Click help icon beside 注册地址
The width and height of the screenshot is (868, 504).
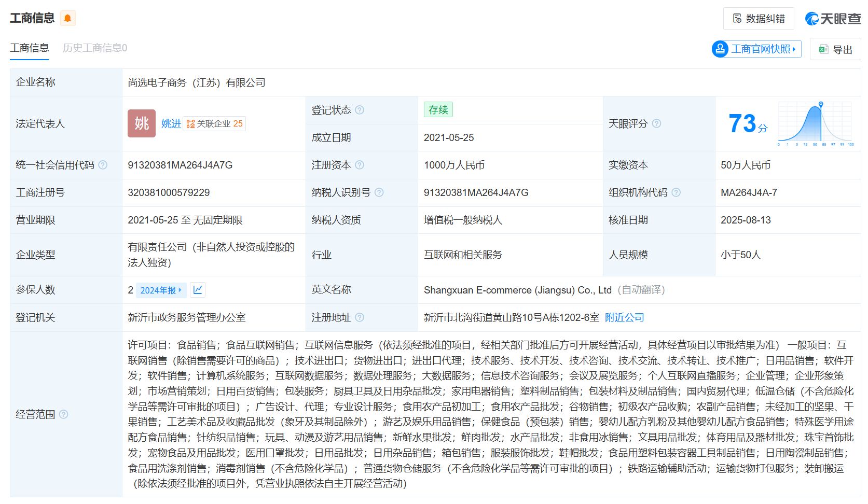tap(360, 317)
